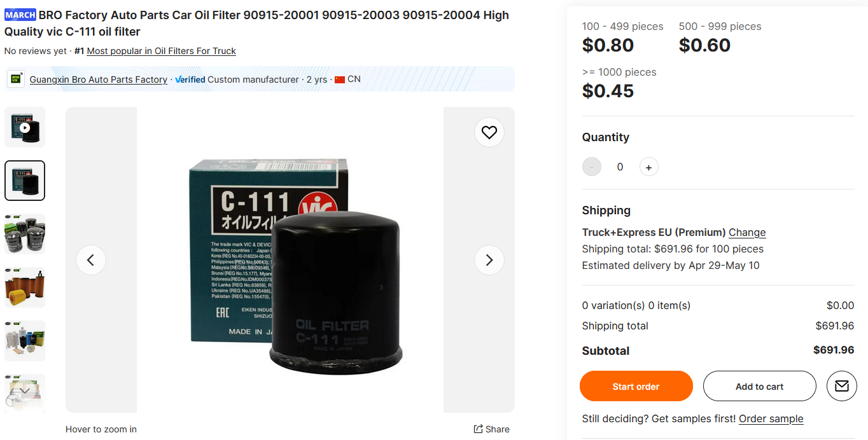Decrease quantity with minus button

(x=592, y=167)
